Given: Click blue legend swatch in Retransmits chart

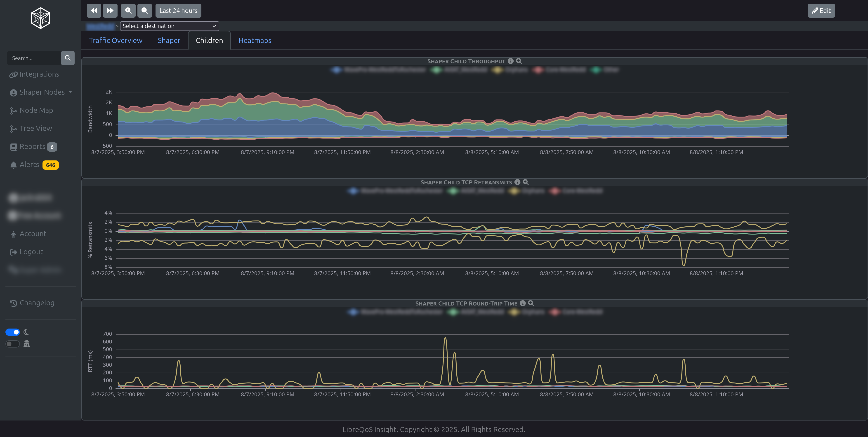Looking at the screenshot, I should click(x=353, y=191).
